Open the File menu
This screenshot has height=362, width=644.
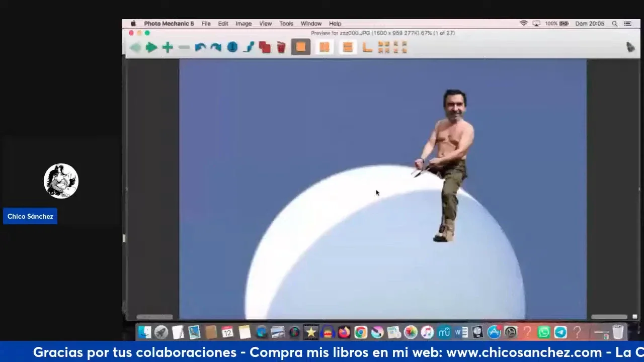(x=206, y=24)
